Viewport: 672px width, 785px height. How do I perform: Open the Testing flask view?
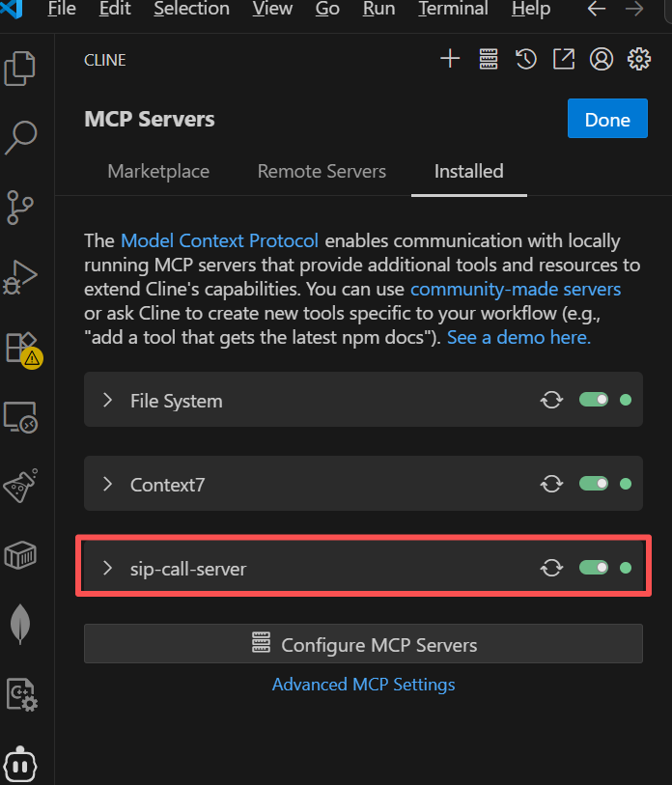click(x=20, y=486)
